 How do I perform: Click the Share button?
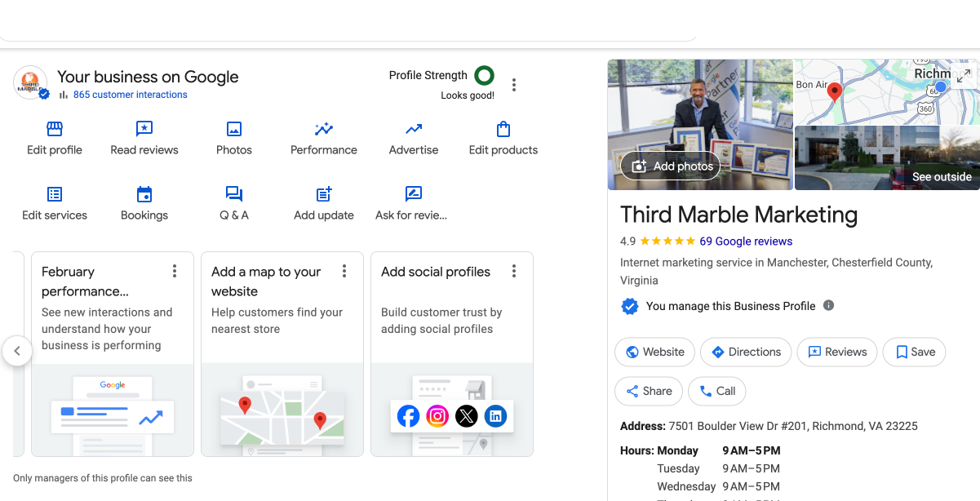tap(649, 391)
